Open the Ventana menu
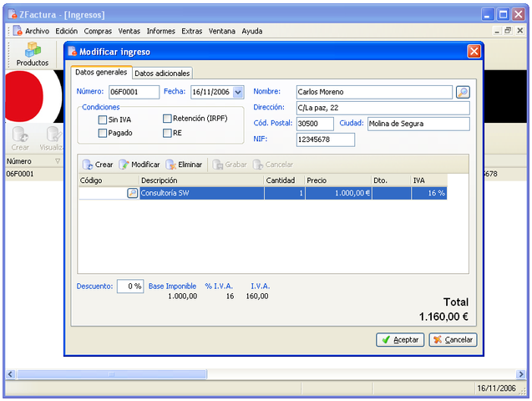Screen dimensions: 532x401 pos(221,31)
